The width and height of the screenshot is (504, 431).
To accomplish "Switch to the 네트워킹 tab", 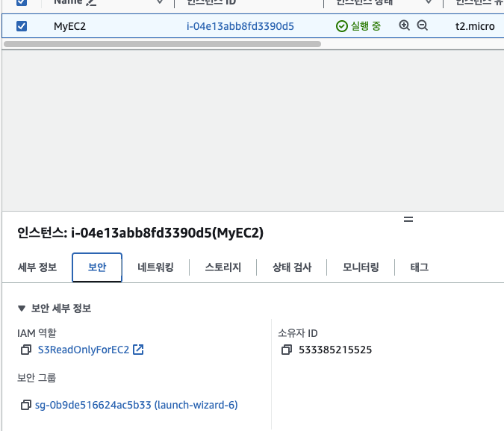I will [155, 267].
